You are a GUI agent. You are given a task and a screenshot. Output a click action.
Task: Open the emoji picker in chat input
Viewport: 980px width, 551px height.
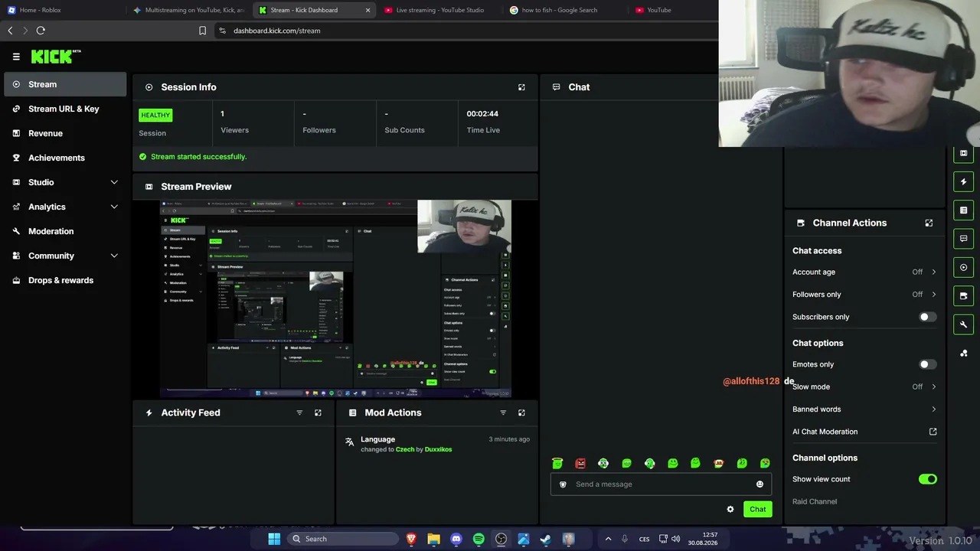tap(759, 484)
